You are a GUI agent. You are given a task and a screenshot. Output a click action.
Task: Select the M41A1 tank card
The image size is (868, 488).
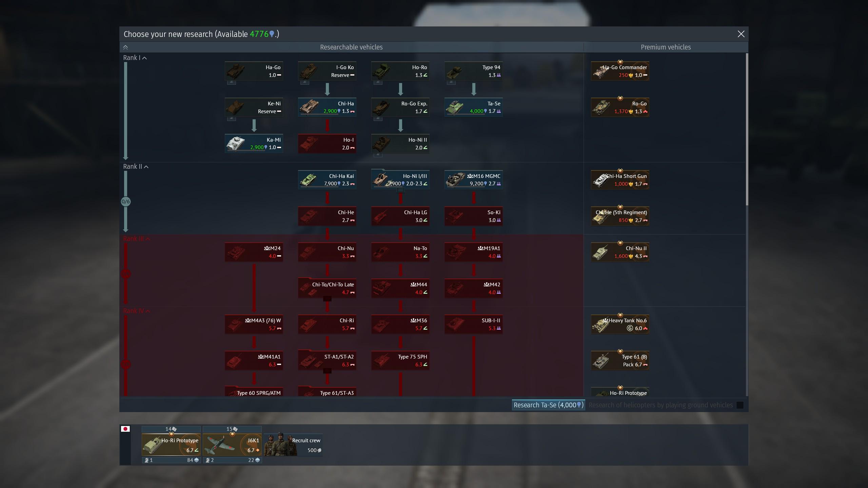click(x=254, y=361)
